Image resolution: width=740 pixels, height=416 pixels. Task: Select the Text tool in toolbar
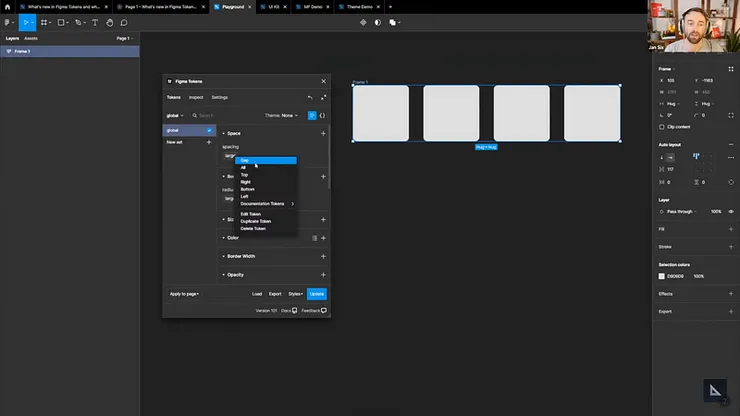pos(95,22)
